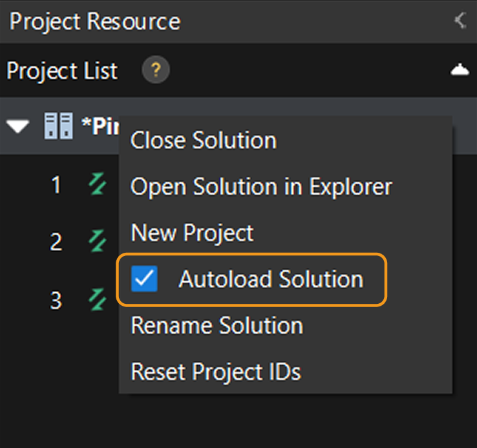Collapse the Project Resource panel with the chevron

[x=460, y=21]
